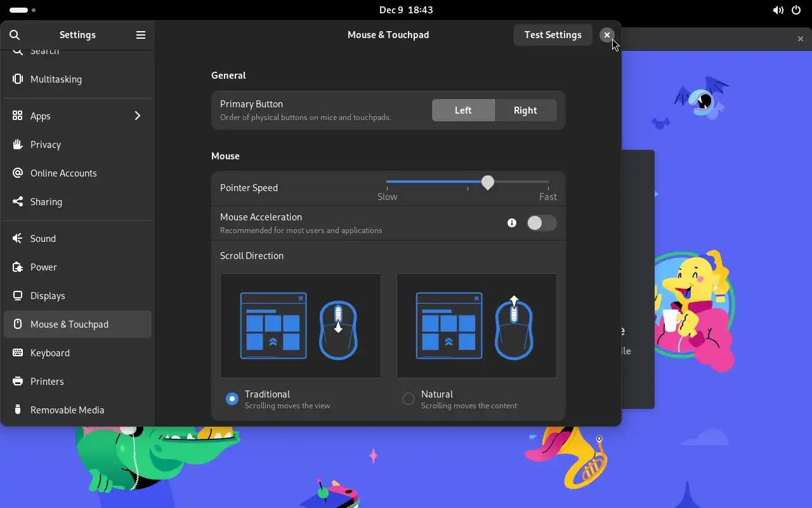
Task: Click the Mouse & Touchpad mouse icon
Action: pyautogui.click(x=18, y=324)
